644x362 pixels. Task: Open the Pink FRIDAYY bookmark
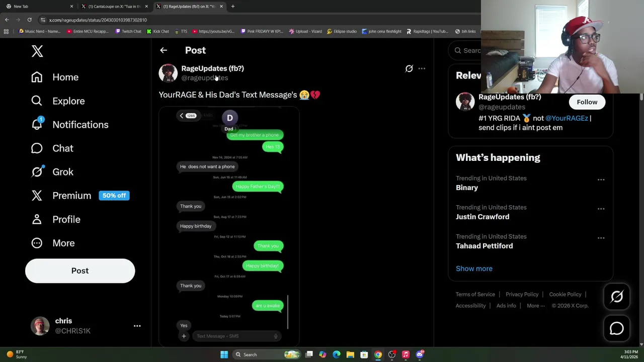point(262,31)
